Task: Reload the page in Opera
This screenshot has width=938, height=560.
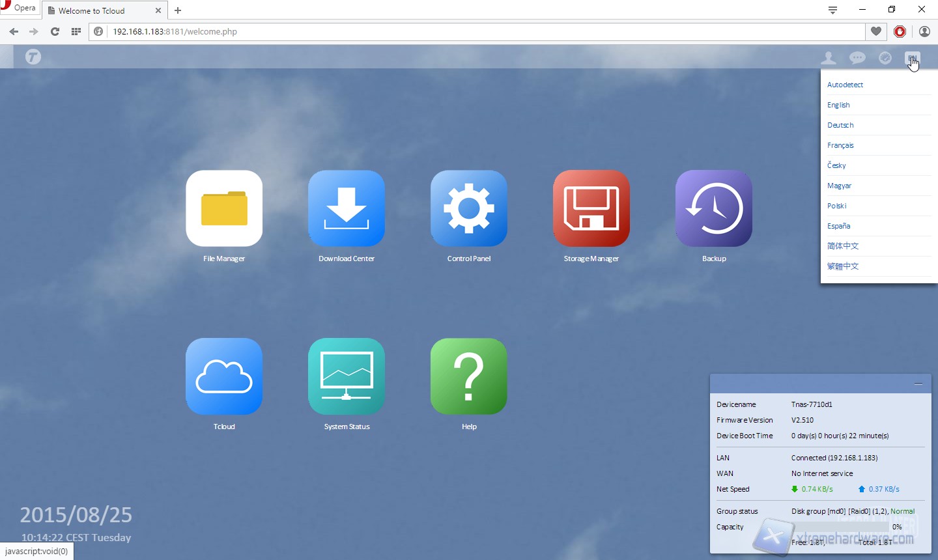Action: click(x=55, y=31)
